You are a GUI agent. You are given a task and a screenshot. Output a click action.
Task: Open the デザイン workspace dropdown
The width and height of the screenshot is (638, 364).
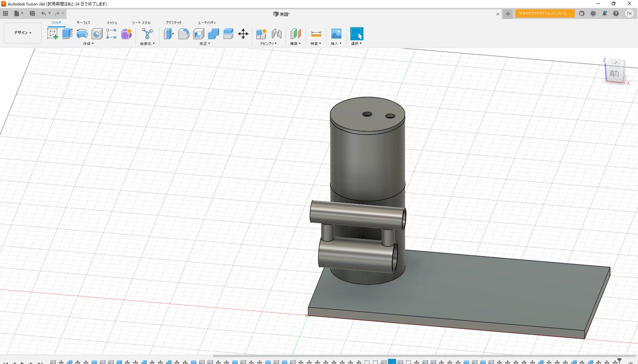[22, 33]
